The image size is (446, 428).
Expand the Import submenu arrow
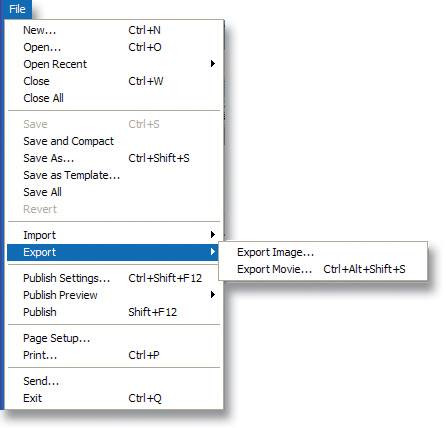(212, 235)
